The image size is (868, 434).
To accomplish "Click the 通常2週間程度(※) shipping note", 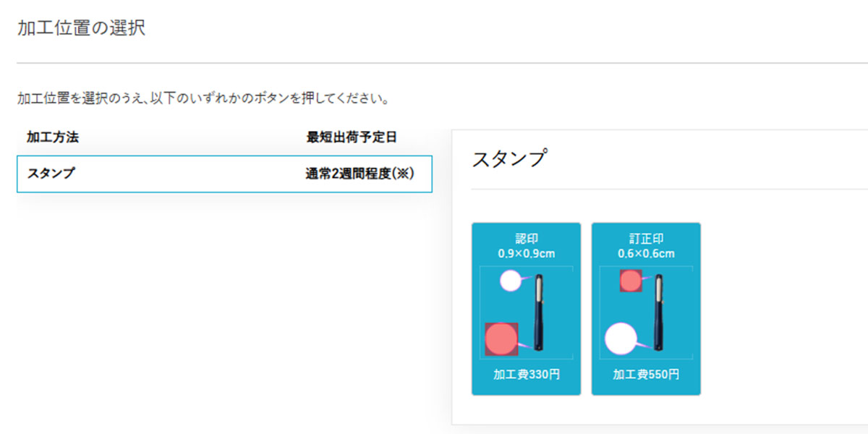I will (x=359, y=174).
